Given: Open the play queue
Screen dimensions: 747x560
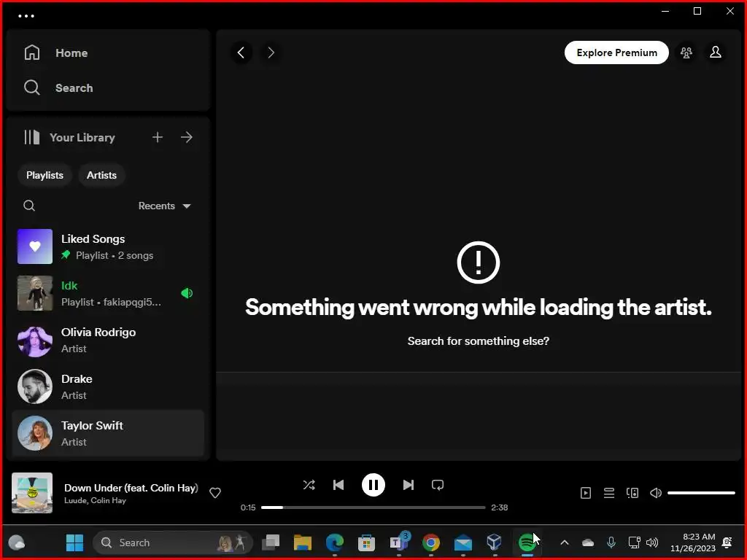Looking at the screenshot, I should [609, 493].
